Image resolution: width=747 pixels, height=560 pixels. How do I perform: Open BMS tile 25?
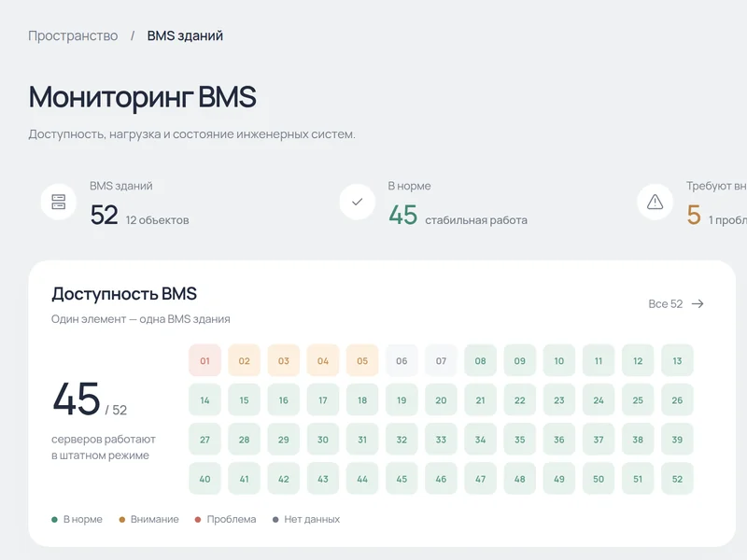[x=638, y=400]
